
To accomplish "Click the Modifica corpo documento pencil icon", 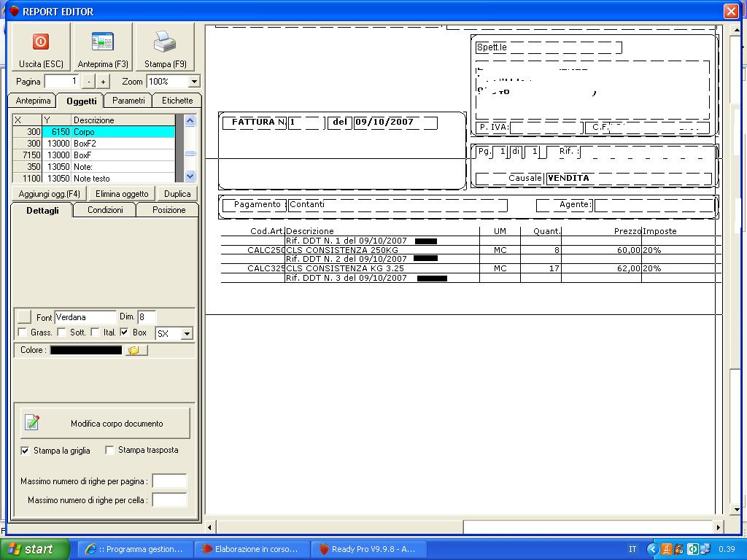I will click(32, 422).
